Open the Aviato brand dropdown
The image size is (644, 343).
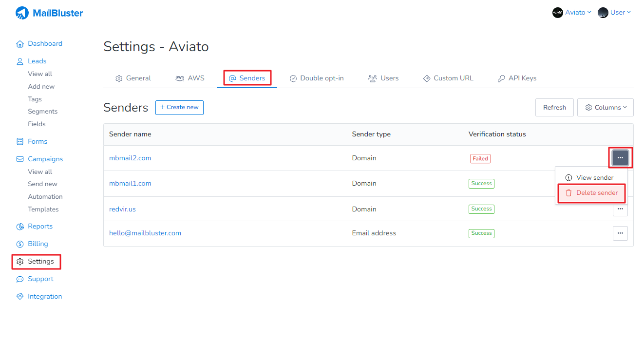pos(572,13)
